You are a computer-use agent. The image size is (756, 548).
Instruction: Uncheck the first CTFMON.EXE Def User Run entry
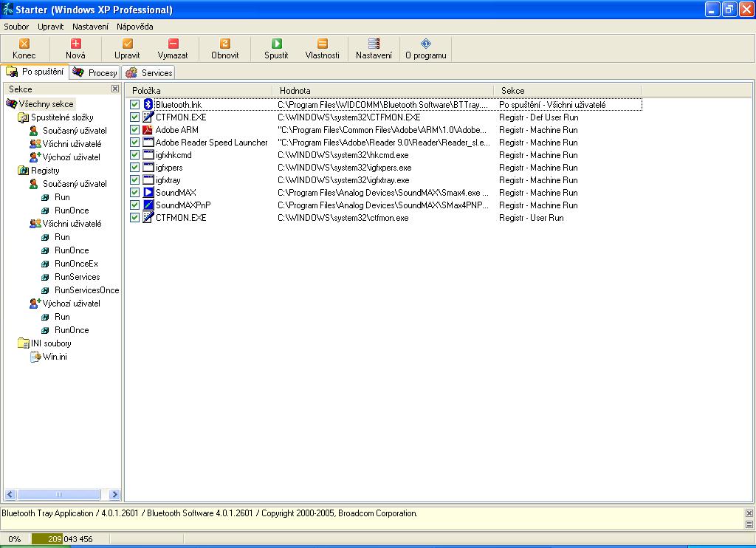coord(134,117)
